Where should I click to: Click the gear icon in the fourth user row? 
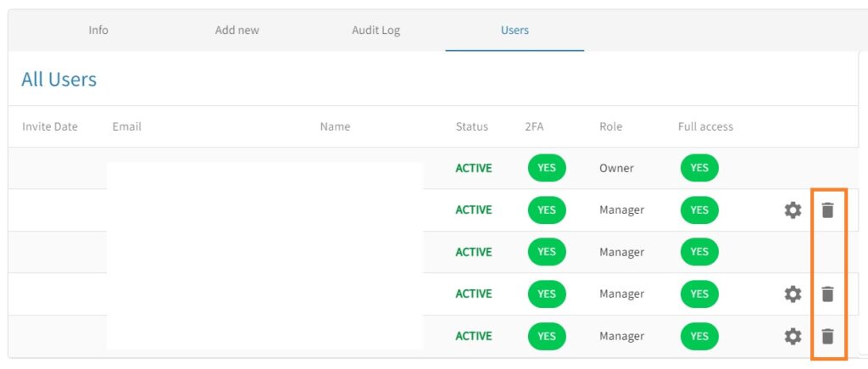793,294
